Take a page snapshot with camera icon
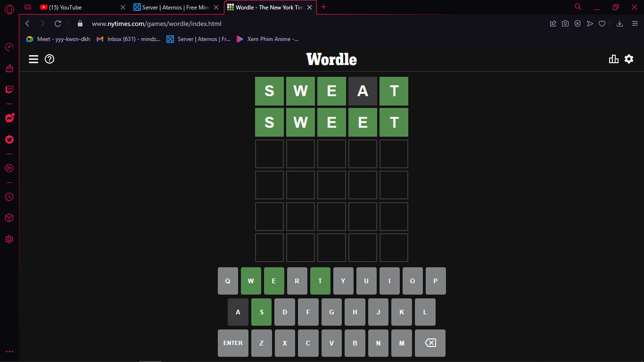The image size is (644, 362). (x=565, y=24)
